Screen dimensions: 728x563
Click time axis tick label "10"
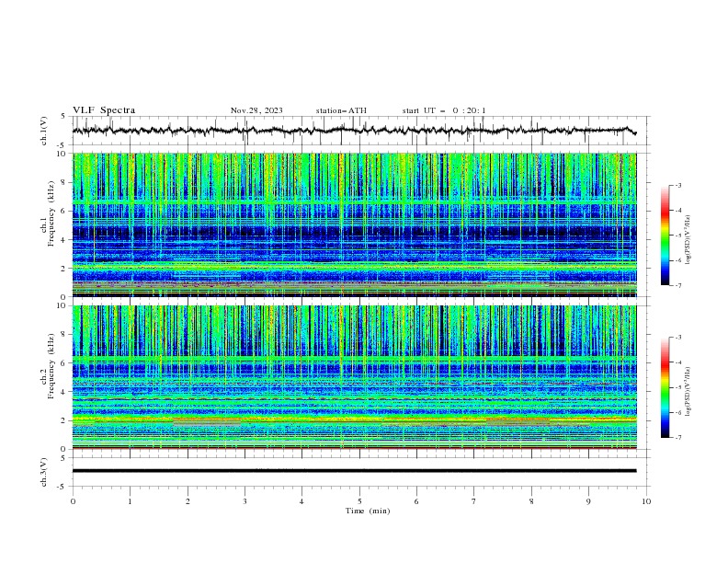tap(646, 501)
